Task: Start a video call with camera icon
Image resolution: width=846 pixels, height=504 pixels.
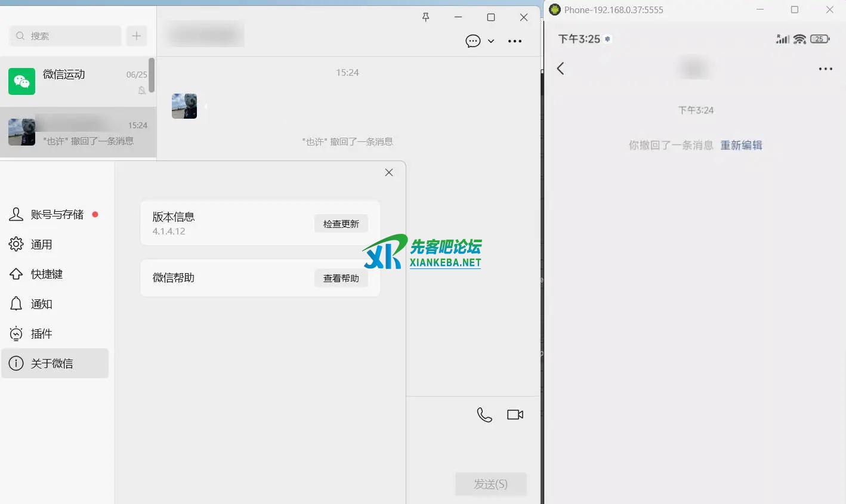Action: [x=515, y=415]
